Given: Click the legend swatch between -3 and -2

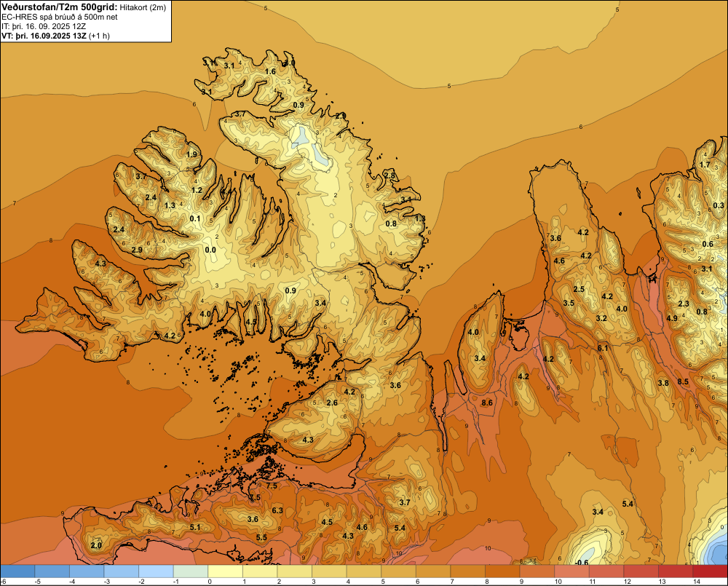Looking at the screenshot, I should click(x=122, y=571).
